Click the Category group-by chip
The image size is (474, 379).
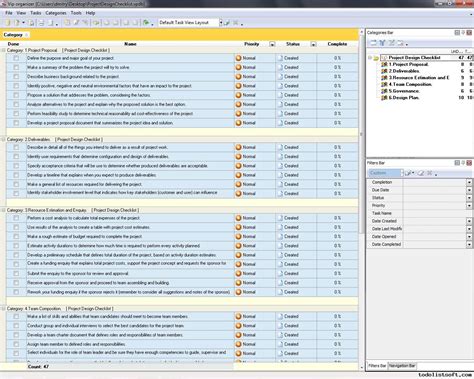15,35
